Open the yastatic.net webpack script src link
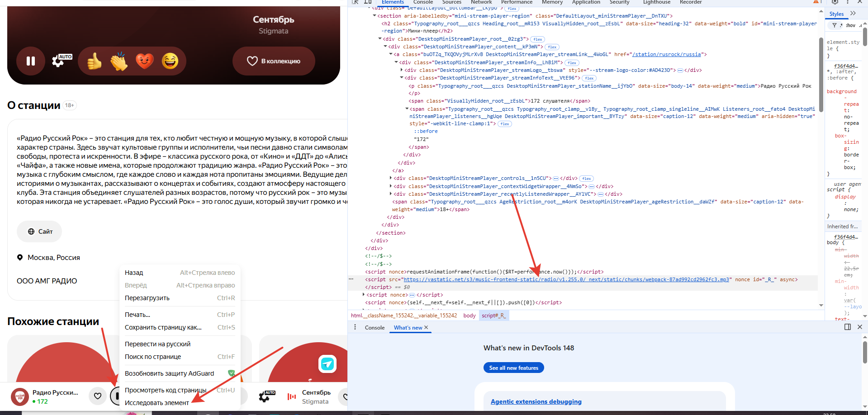868x415 pixels. 566,279
